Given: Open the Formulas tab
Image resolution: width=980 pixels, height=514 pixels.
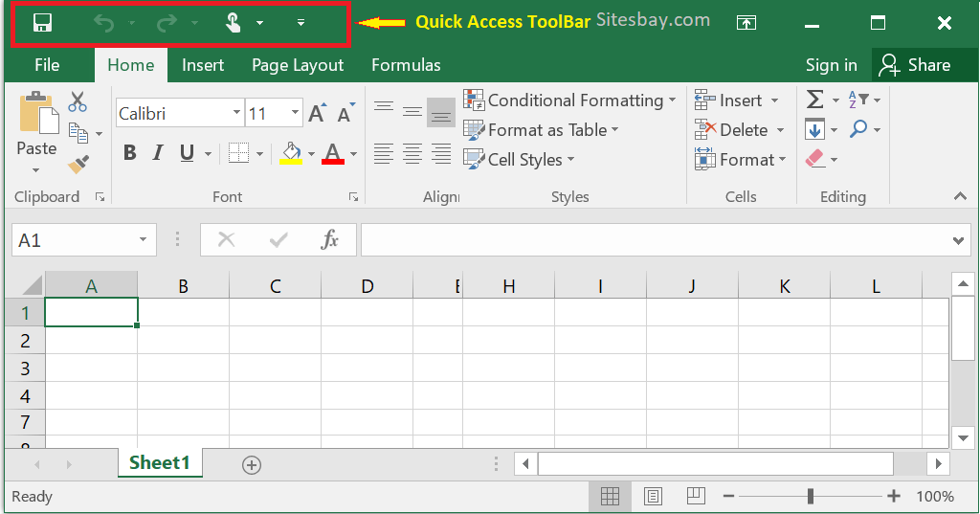Looking at the screenshot, I should (x=406, y=65).
